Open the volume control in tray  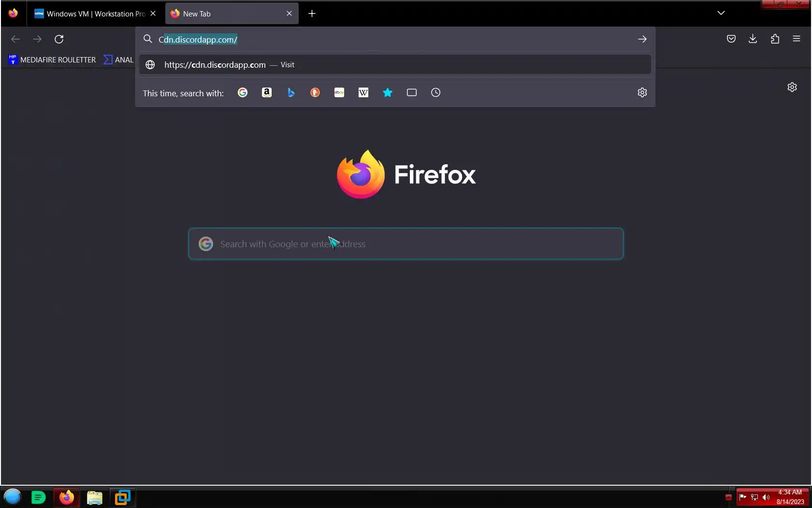click(766, 497)
